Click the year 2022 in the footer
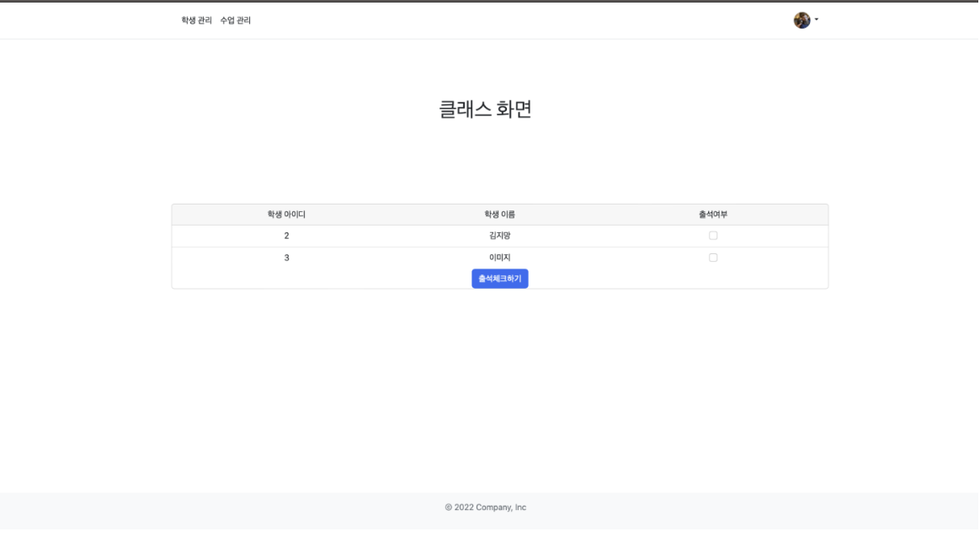Viewport: 980px width, 542px height. tap(464, 507)
